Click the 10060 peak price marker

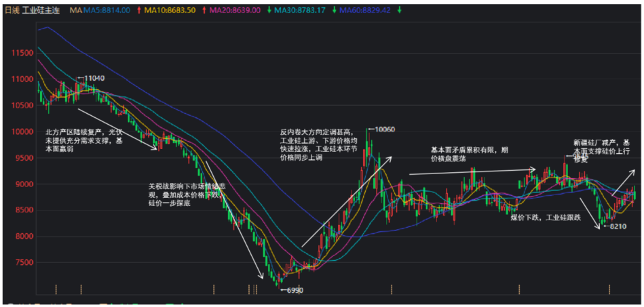click(x=384, y=129)
